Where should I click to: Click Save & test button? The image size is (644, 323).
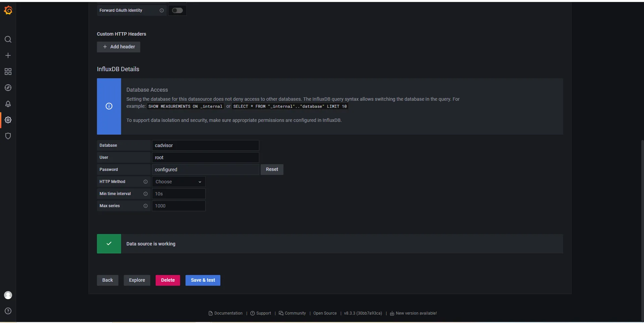(203, 280)
